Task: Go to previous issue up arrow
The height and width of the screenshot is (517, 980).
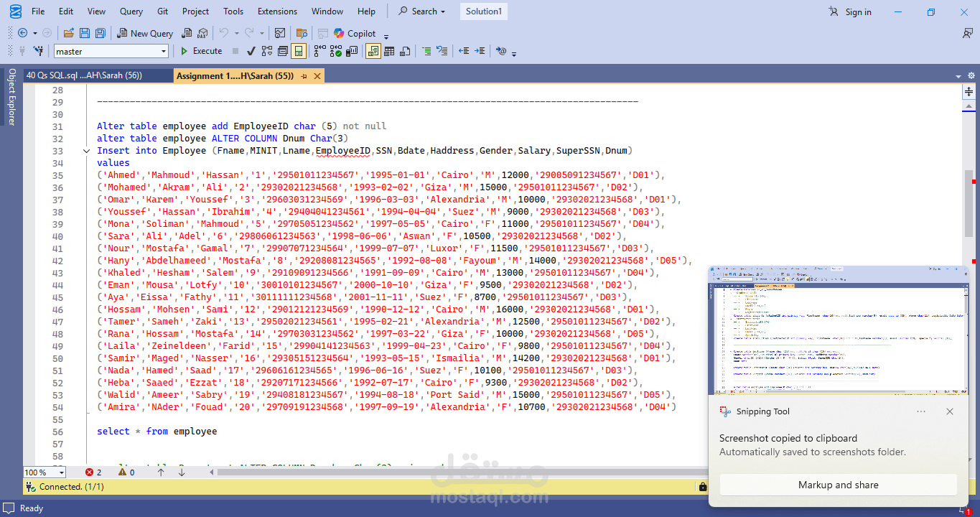Action: (x=161, y=472)
